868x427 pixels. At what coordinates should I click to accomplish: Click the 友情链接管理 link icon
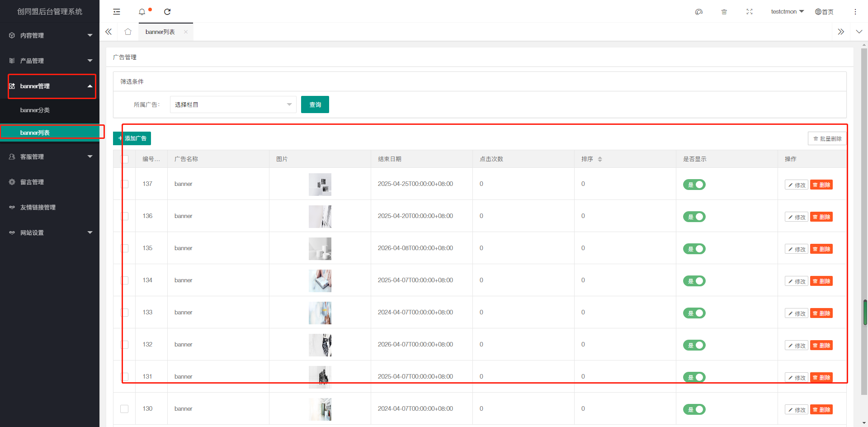pos(12,207)
